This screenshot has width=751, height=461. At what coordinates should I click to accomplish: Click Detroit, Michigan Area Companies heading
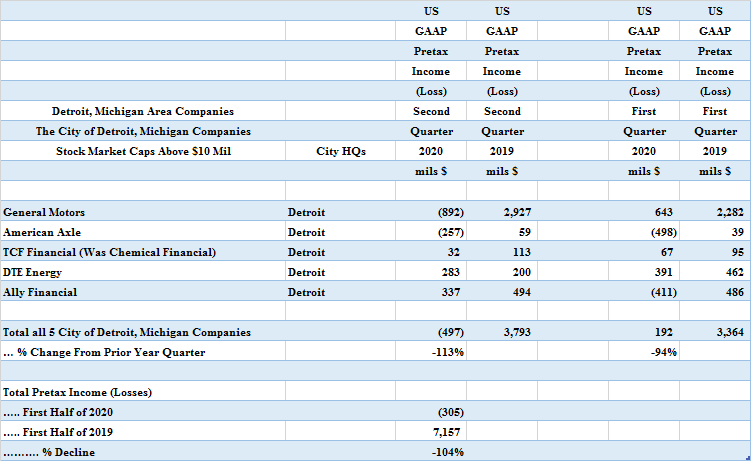143,112
